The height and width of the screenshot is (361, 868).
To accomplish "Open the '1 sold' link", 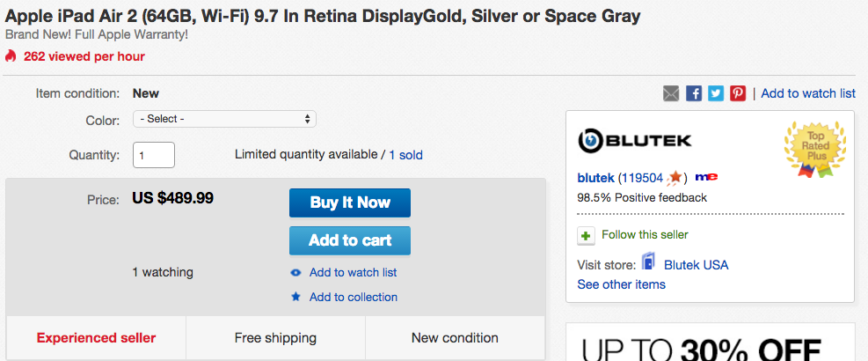I will point(405,155).
